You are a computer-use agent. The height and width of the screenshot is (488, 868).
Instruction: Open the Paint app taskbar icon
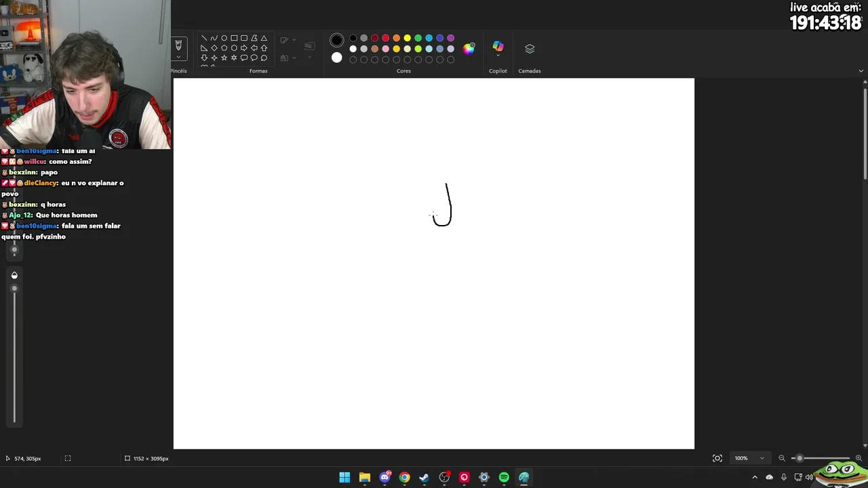pyautogui.click(x=524, y=477)
